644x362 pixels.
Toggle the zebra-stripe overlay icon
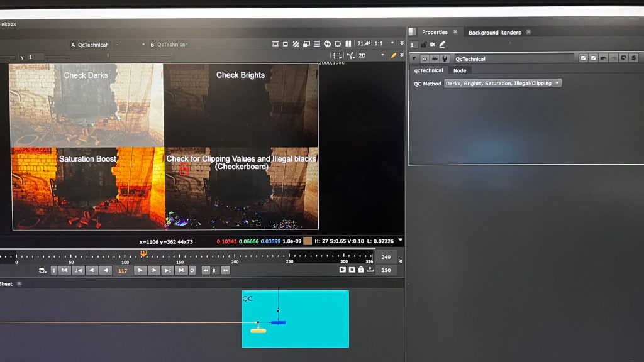point(296,44)
